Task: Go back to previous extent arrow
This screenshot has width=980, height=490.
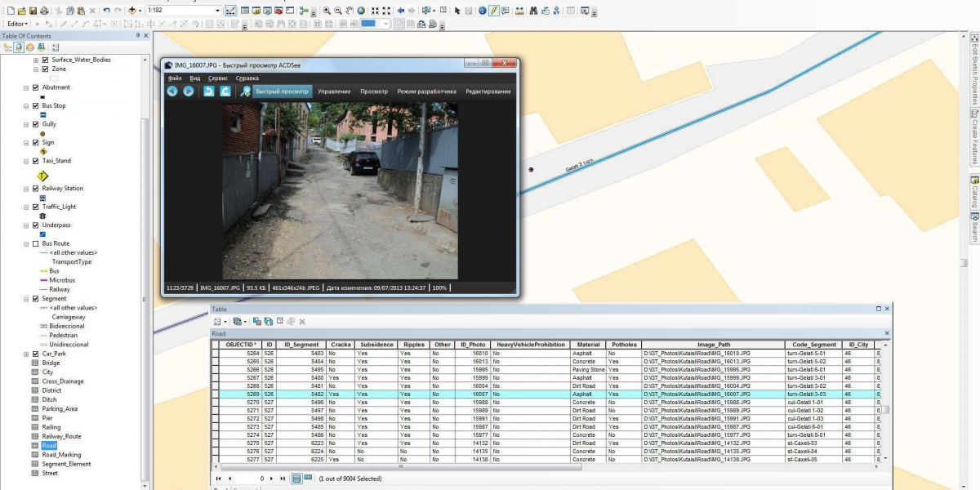Action: [401, 11]
